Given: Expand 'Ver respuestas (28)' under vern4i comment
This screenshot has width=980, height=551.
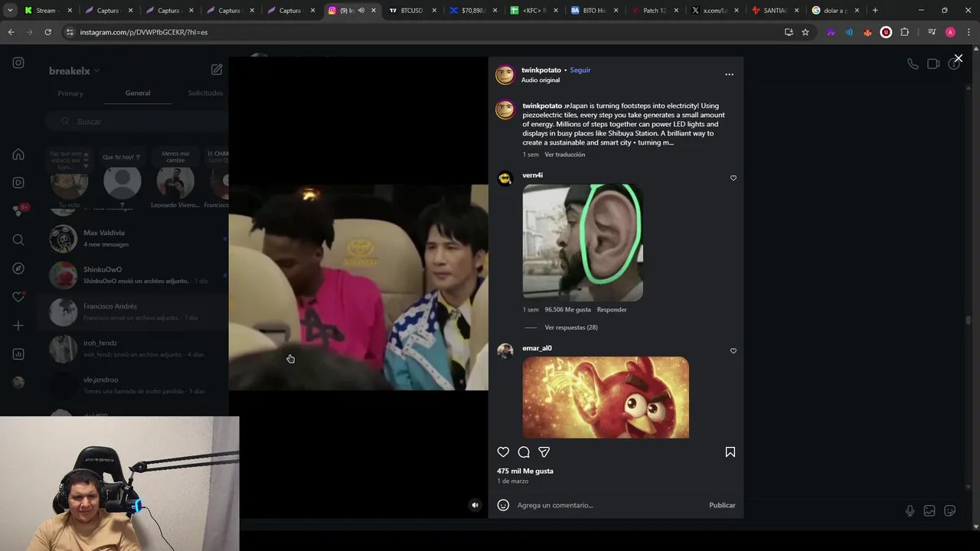Looking at the screenshot, I should [571, 328].
